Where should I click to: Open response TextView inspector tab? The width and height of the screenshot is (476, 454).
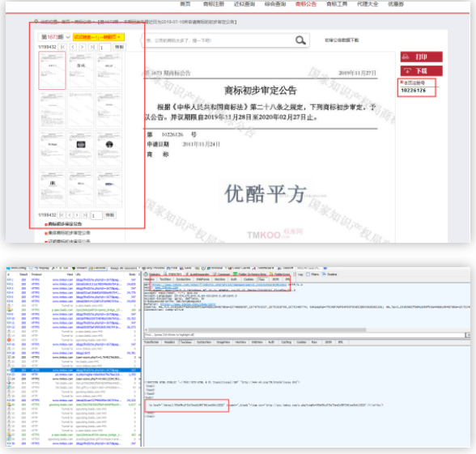(x=187, y=342)
